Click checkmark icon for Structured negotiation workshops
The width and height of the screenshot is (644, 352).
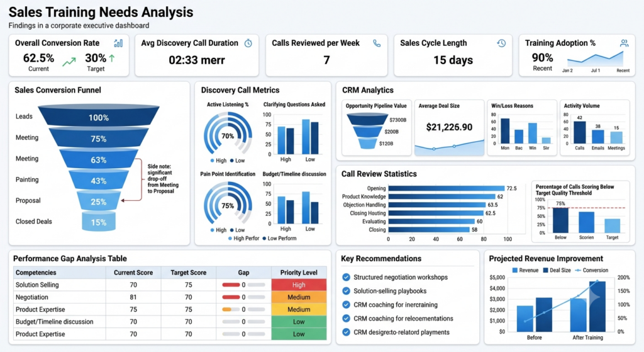(x=347, y=277)
